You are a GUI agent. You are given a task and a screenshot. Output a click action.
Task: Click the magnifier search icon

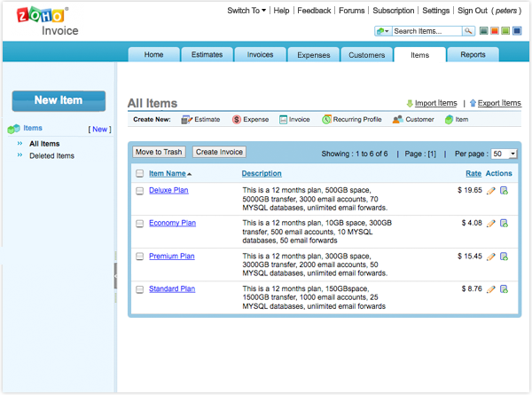468,31
